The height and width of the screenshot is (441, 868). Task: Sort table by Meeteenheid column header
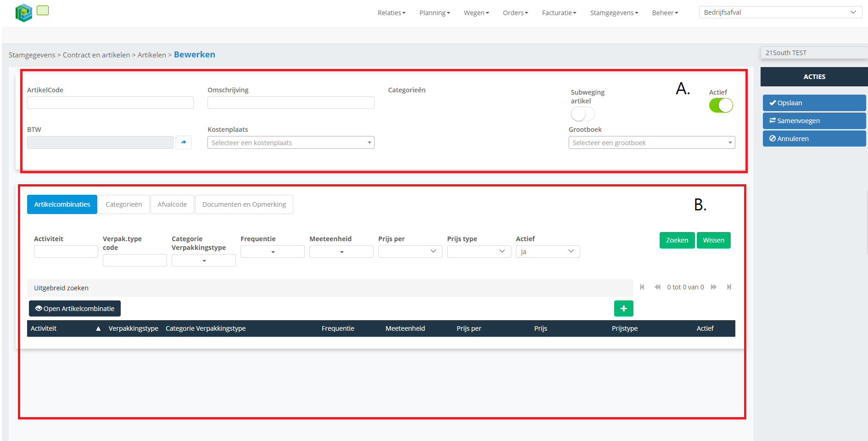tap(405, 328)
